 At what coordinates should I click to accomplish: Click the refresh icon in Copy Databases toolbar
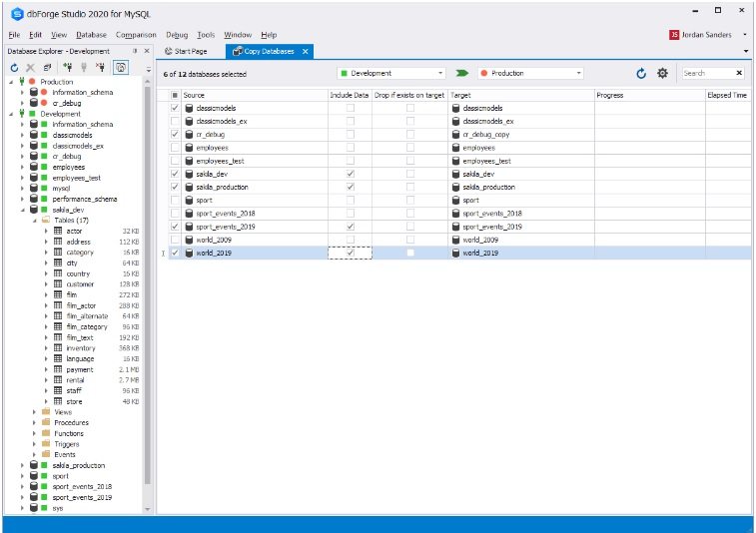tap(641, 73)
